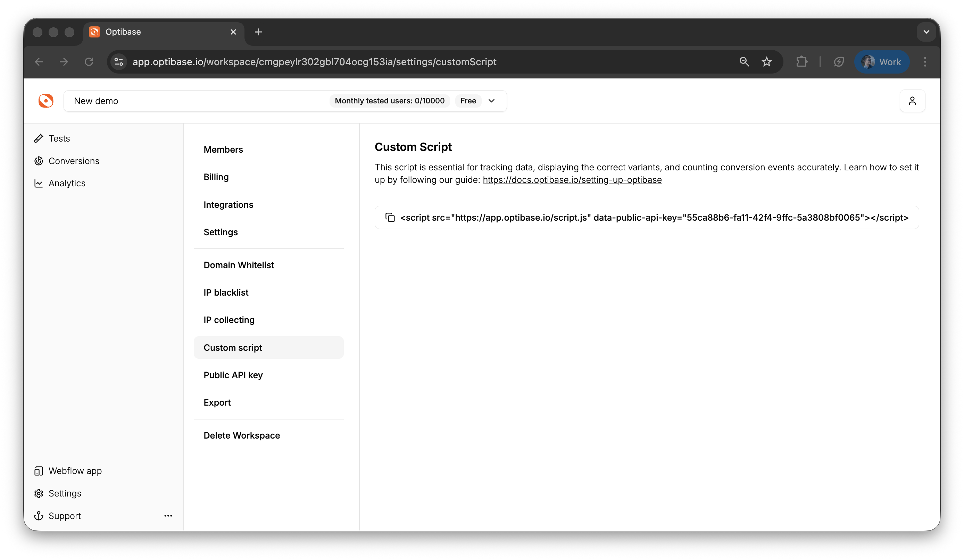Click the browser address bar URL

pos(314,62)
